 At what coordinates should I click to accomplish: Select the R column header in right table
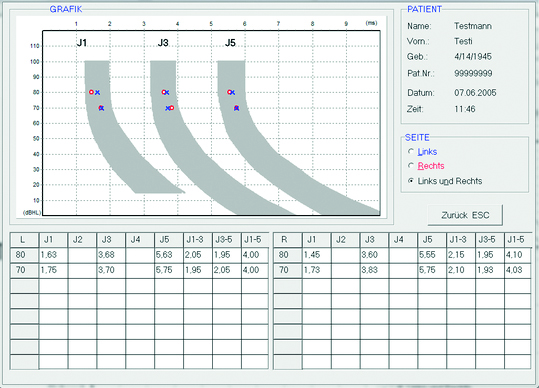pyautogui.click(x=287, y=239)
